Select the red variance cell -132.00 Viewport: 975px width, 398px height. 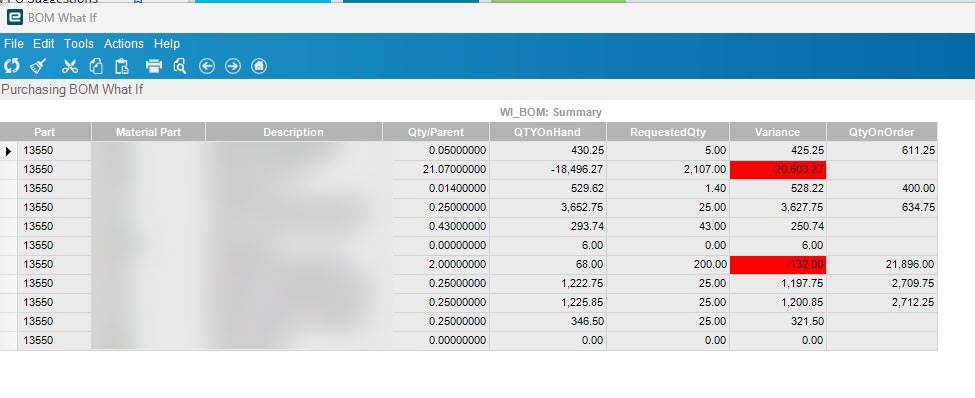(x=778, y=264)
